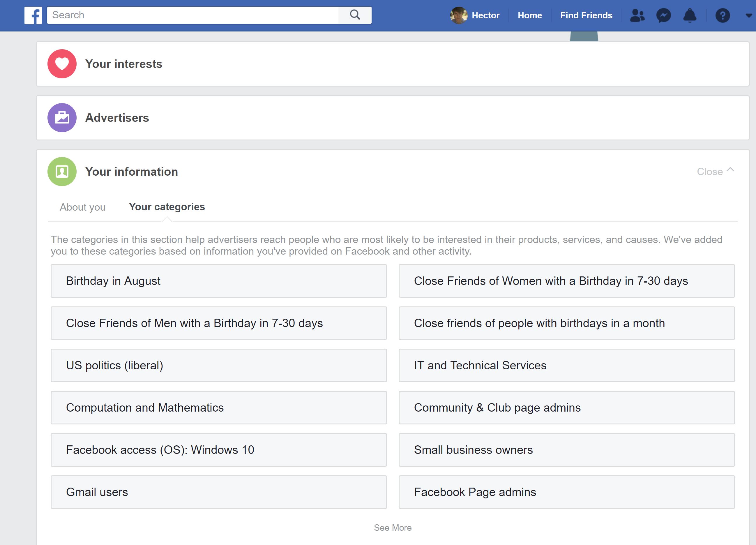Click Close Friends of Men with Birthday category

pyautogui.click(x=219, y=323)
